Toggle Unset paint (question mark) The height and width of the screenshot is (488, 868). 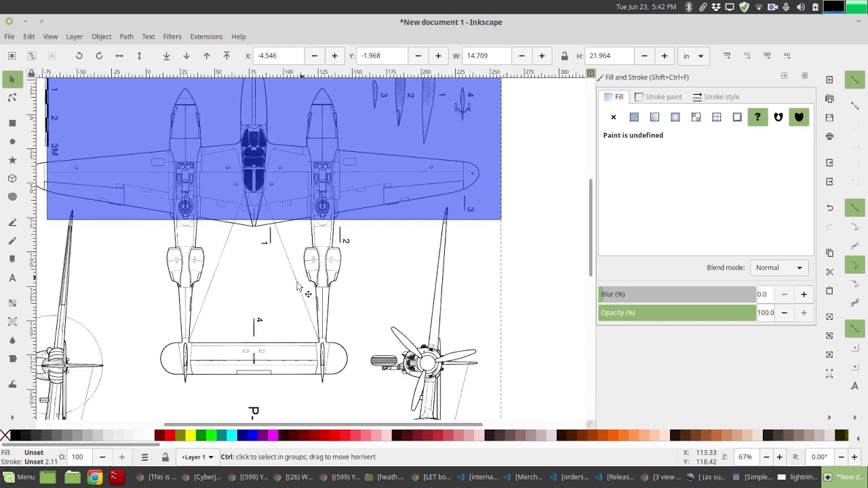click(x=757, y=117)
